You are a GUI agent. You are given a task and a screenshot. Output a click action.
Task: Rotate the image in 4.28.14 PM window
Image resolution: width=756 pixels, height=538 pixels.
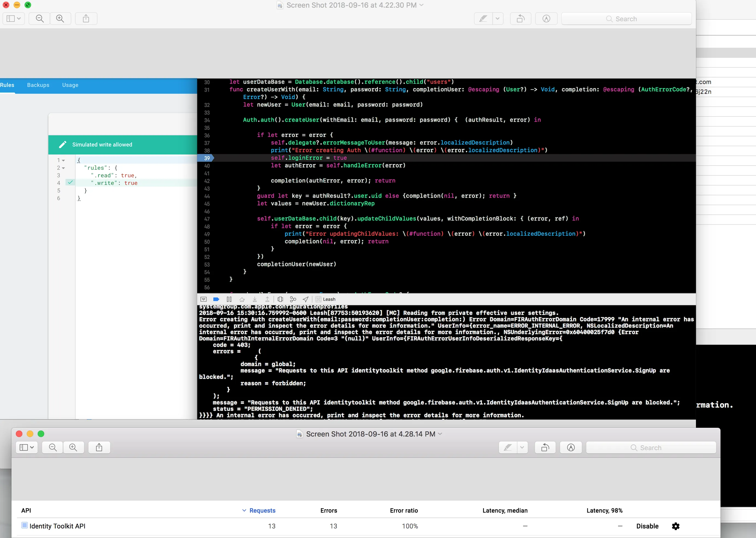545,447
